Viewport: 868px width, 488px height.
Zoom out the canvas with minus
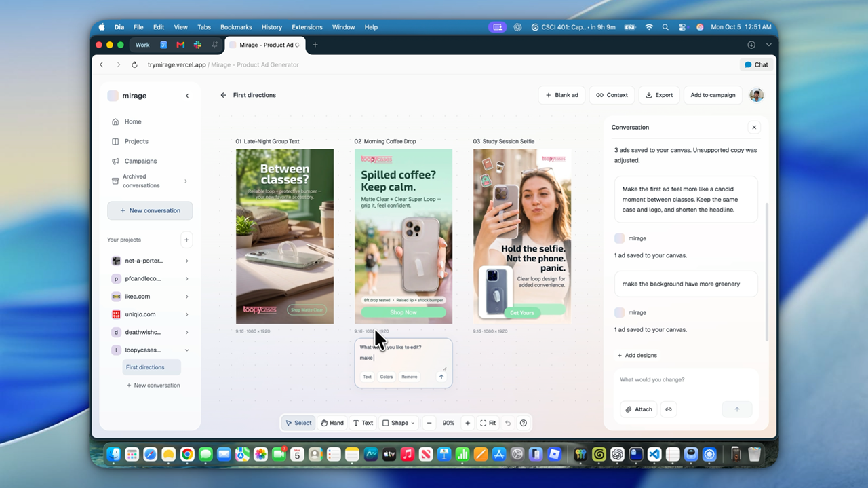tap(429, 423)
